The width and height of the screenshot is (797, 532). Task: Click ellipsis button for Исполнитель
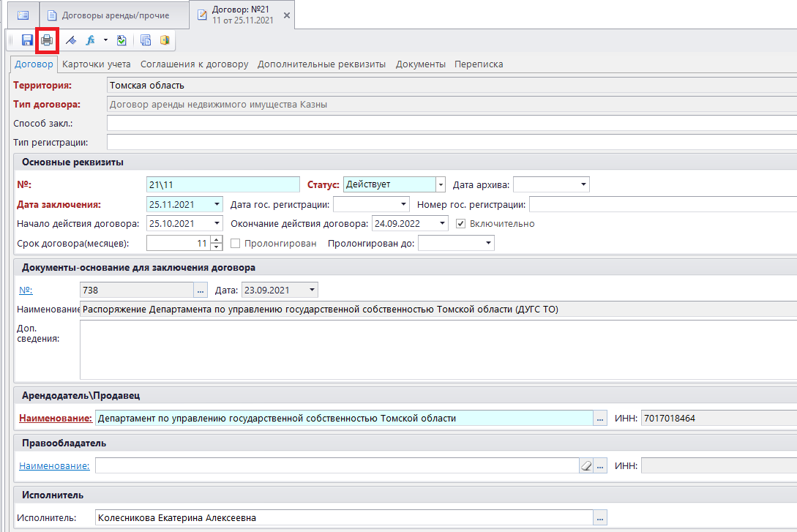click(x=600, y=518)
